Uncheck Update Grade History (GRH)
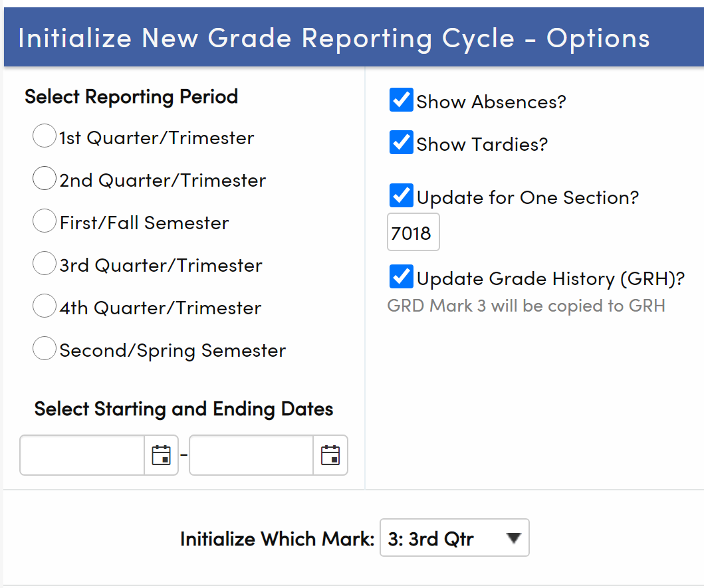Screen dimensions: 704x588 click(400, 278)
